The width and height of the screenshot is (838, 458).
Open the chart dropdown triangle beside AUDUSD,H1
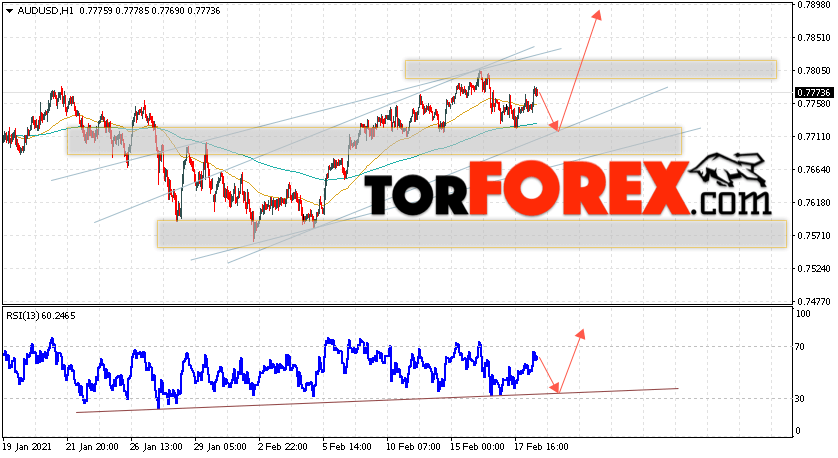[10, 11]
